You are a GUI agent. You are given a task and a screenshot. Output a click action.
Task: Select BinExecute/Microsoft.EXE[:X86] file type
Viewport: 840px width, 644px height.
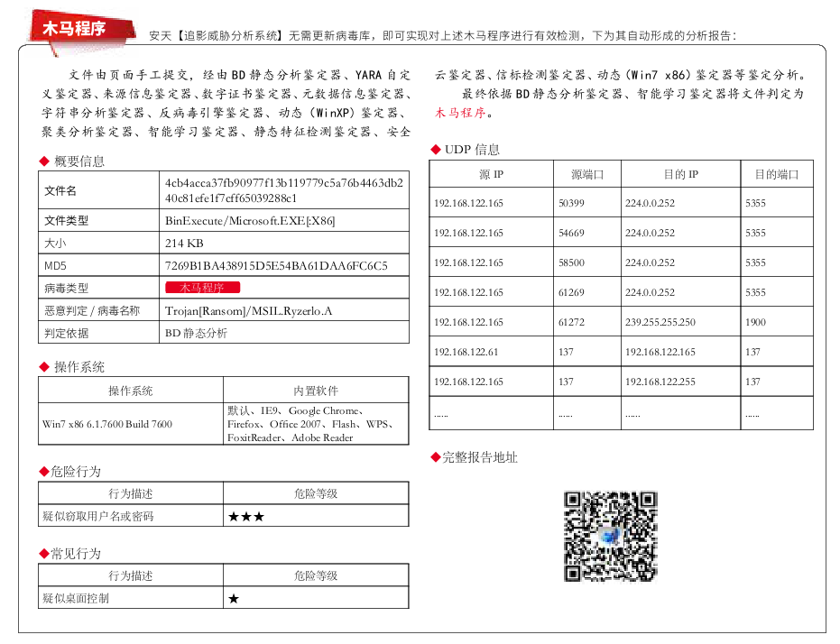coord(250,221)
